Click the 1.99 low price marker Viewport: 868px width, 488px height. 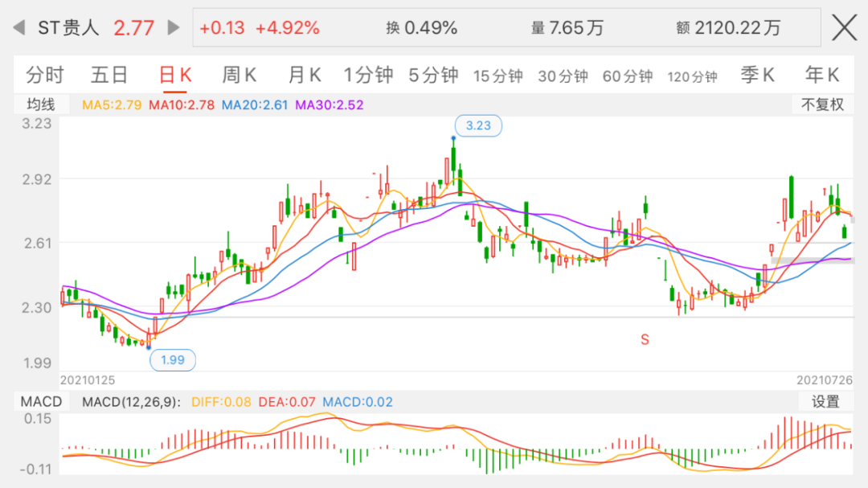pyautogui.click(x=173, y=359)
